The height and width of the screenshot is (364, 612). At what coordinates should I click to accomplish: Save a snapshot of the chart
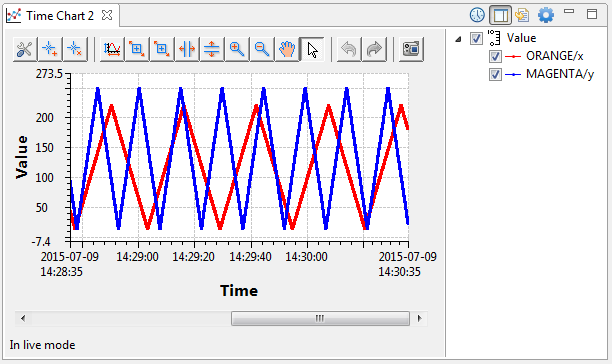[x=411, y=49]
